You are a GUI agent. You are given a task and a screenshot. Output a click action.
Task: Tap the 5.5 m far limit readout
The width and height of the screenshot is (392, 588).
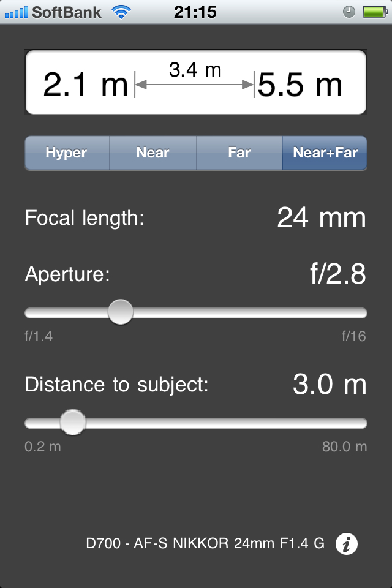coord(300,85)
